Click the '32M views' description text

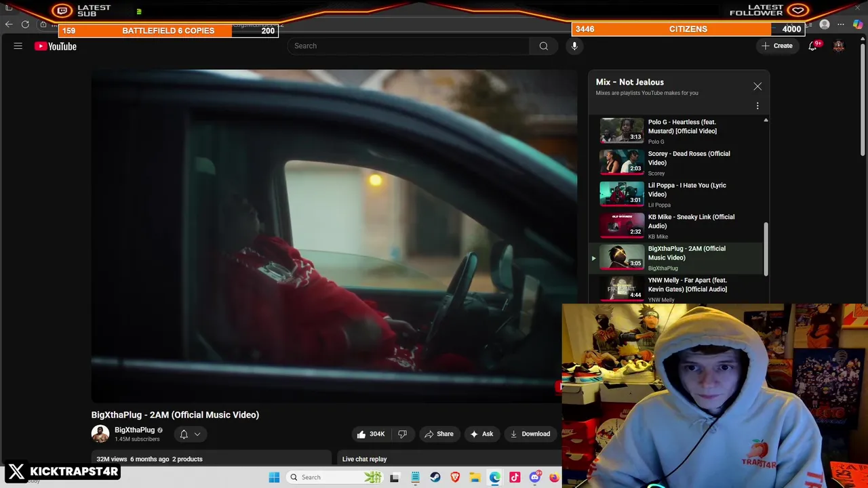[x=112, y=459]
